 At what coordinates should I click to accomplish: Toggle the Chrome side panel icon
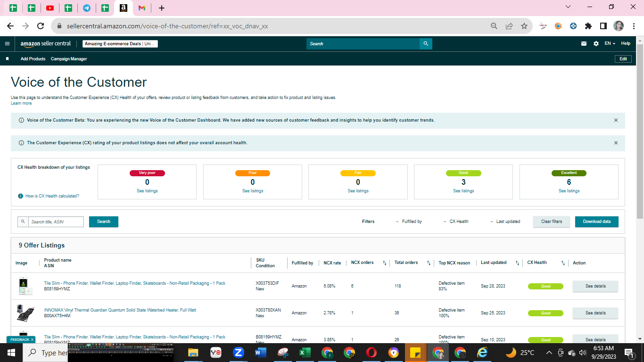pos(603,26)
